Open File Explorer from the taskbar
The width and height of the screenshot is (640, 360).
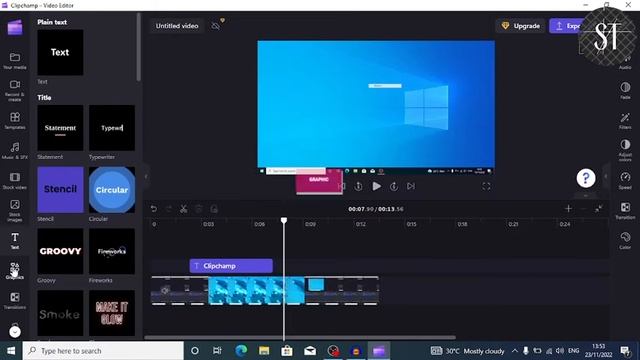click(x=264, y=351)
